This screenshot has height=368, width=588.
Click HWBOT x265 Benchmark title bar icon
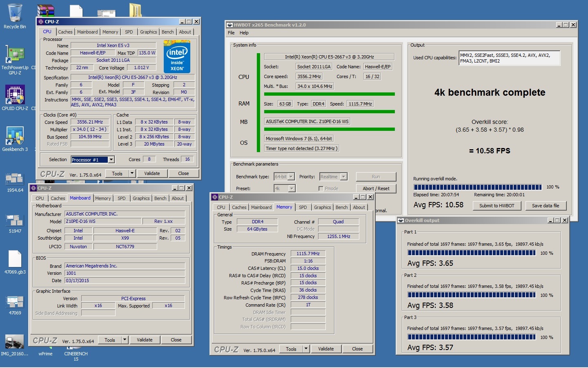coord(230,25)
